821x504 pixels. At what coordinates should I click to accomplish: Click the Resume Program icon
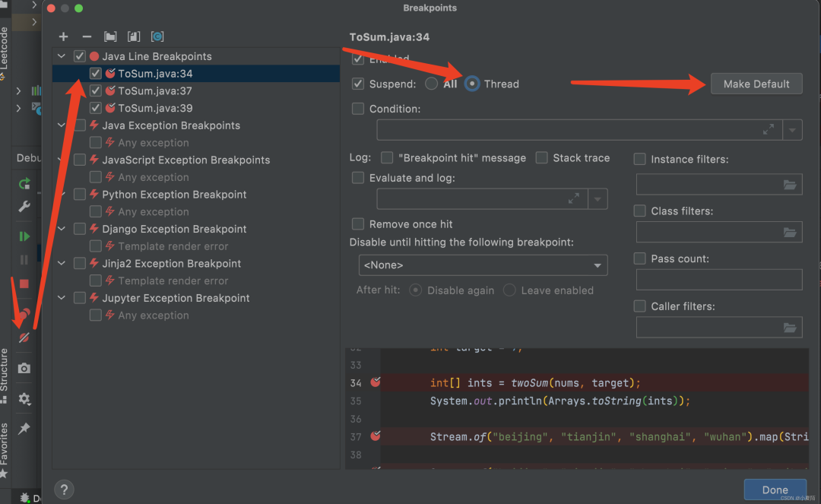pyautogui.click(x=24, y=236)
